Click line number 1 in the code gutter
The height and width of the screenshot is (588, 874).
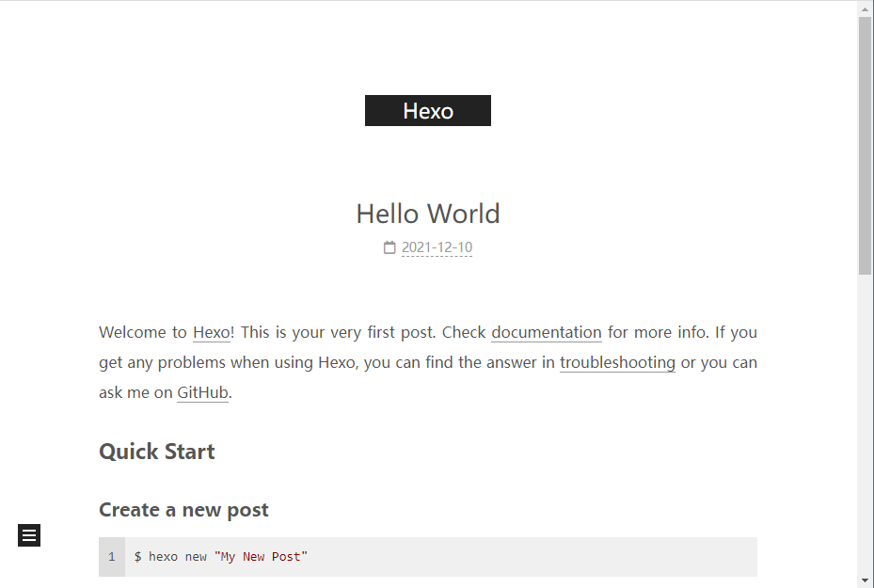[112, 557]
